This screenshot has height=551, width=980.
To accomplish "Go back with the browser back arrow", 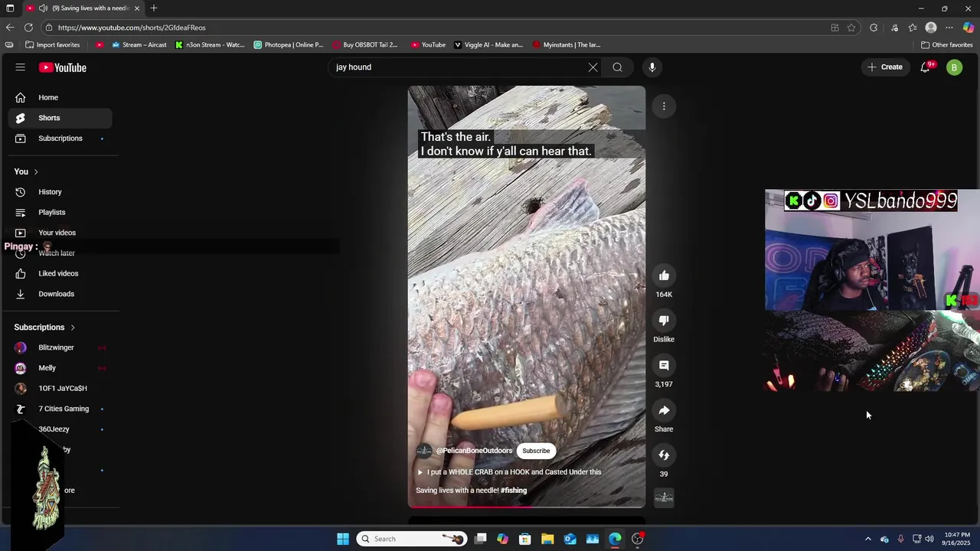I will [10, 28].
